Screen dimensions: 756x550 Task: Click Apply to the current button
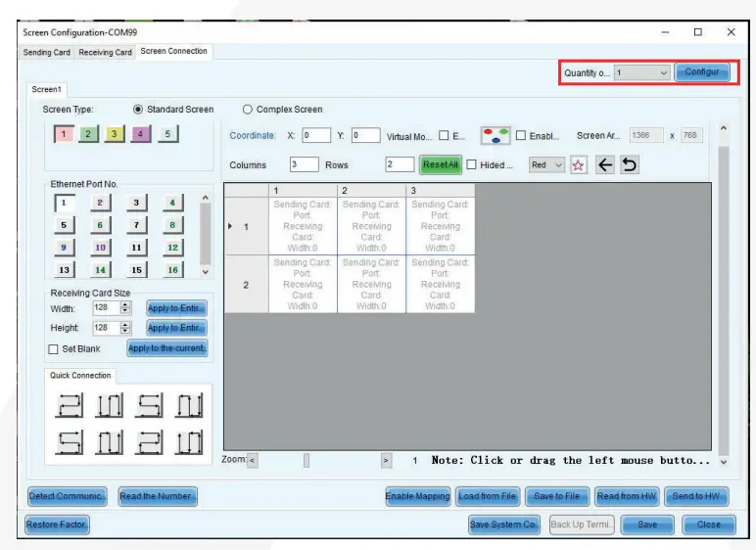pos(167,348)
